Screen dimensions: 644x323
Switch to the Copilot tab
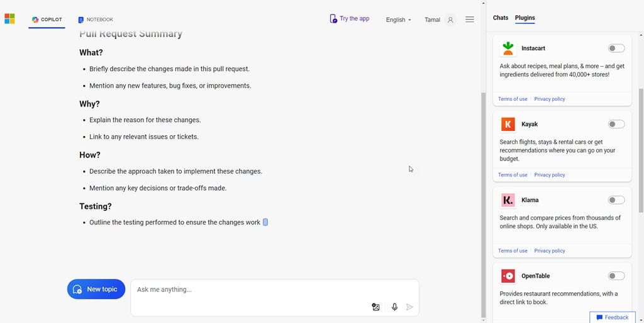[x=47, y=20]
